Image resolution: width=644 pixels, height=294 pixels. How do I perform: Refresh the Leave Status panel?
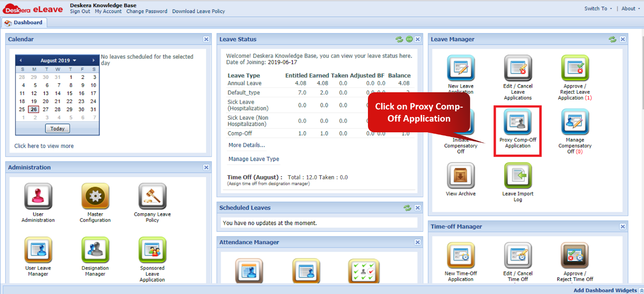pyautogui.click(x=399, y=39)
